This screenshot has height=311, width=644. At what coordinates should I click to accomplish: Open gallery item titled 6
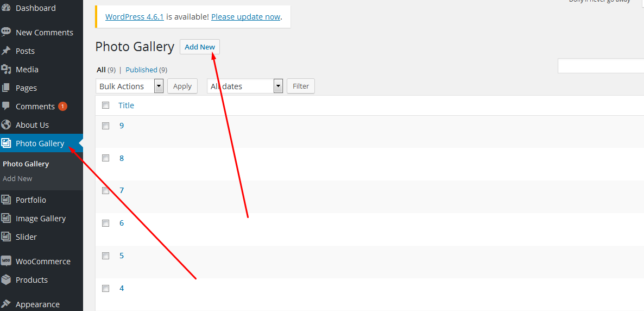coord(122,223)
